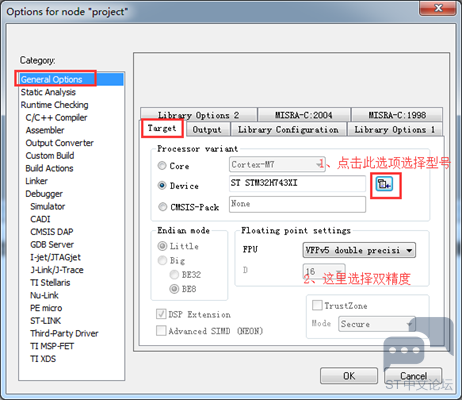This screenshot has width=462, height=400.
Task: Close the Options dialog window
Action: coord(438,8)
